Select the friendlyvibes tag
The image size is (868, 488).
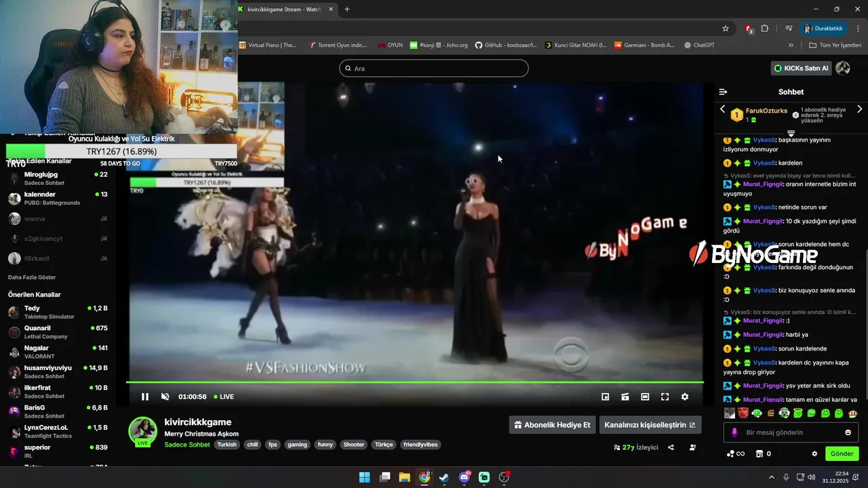point(420,445)
